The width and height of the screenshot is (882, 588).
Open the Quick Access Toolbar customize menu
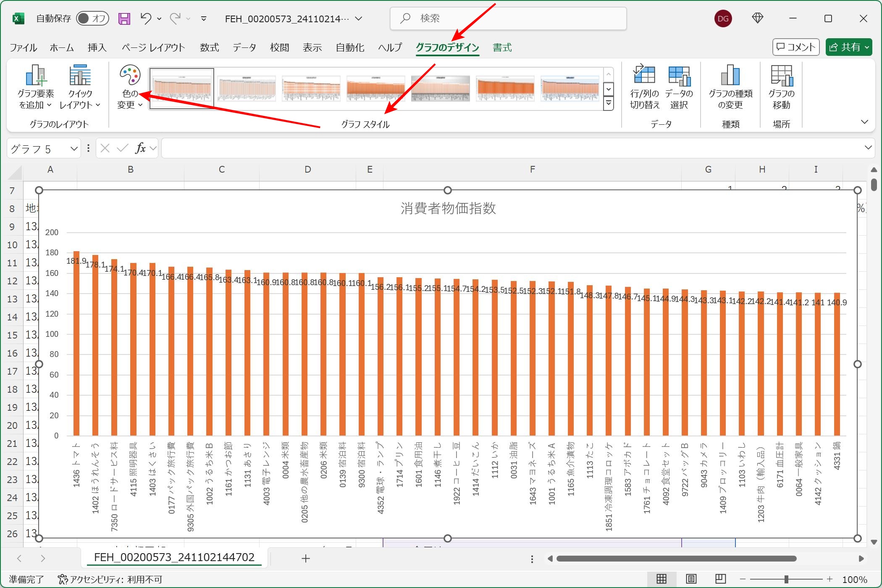[204, 19]
